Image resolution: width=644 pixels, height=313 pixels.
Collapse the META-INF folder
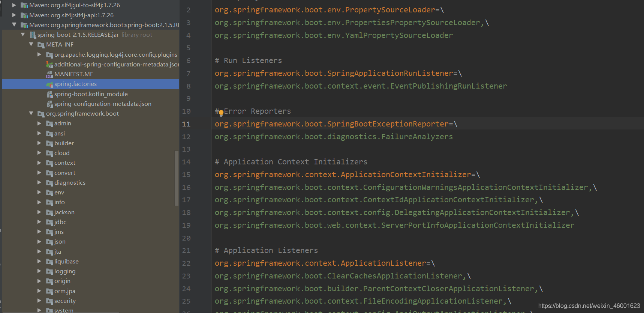pos(31,44)
